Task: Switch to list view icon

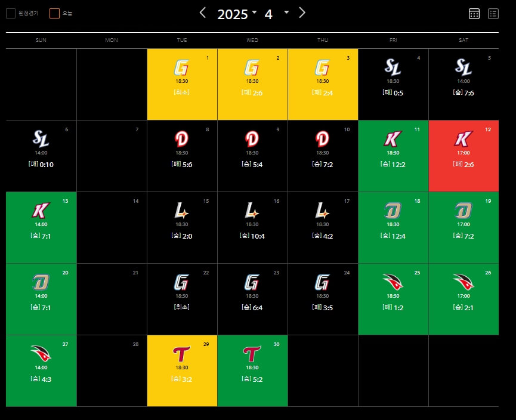Action: pyautogui.click(x=493, y=14)
